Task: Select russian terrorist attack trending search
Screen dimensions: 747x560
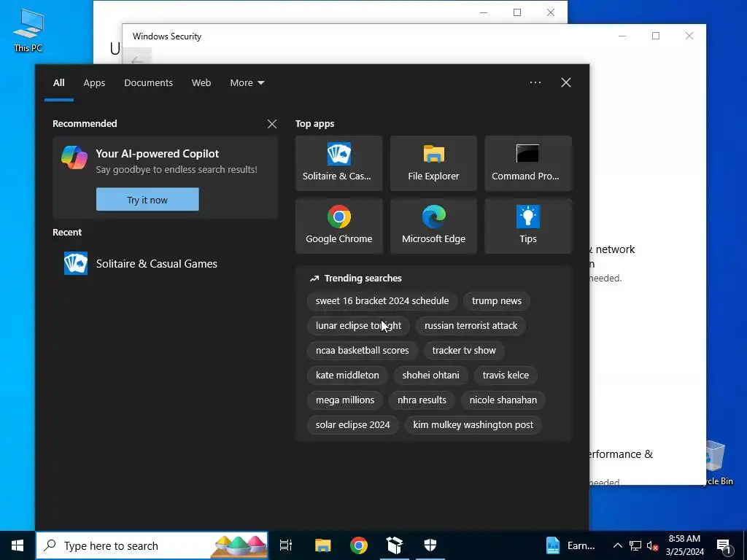Action: pos(471,326)
